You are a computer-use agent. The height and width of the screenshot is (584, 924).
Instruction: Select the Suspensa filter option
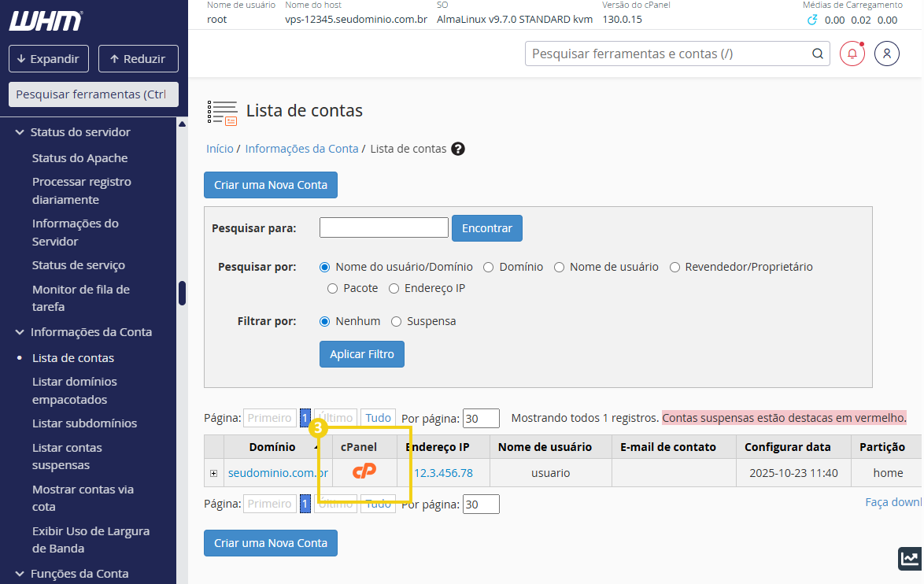396,320
